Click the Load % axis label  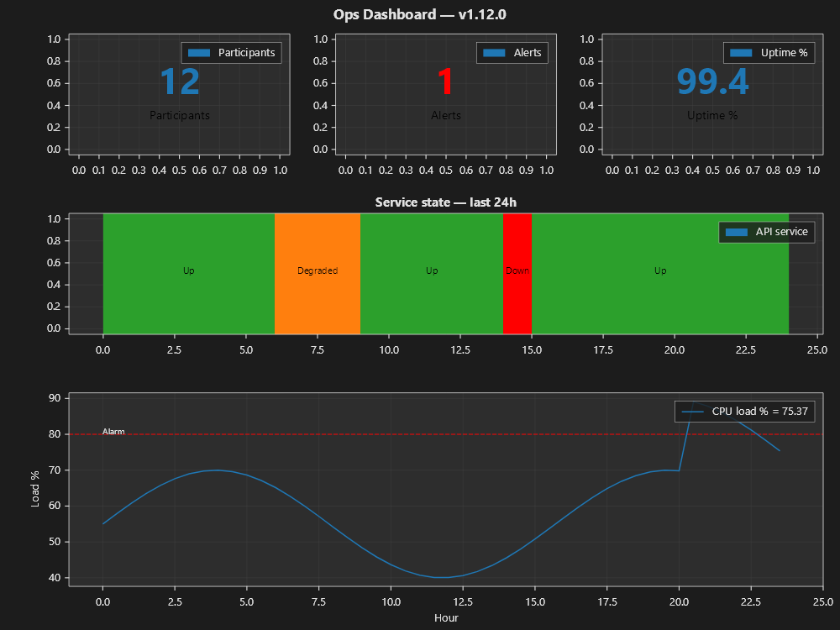point(35,489)
